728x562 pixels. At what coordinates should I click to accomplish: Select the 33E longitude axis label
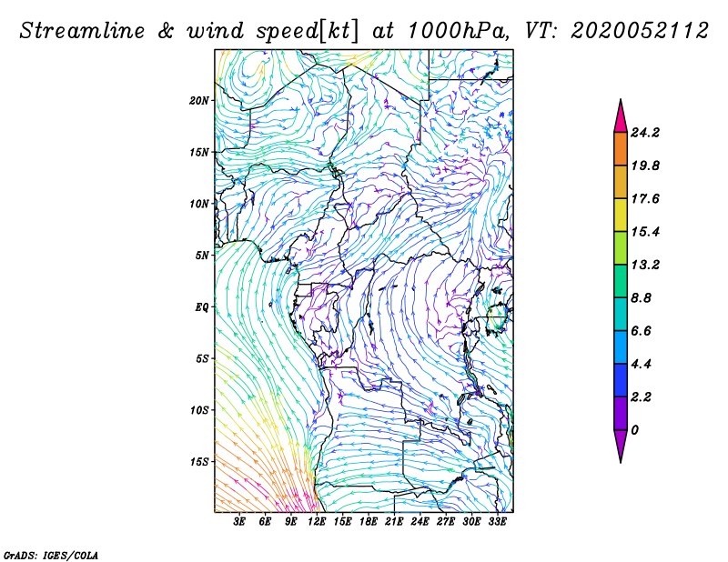point(498,523)
